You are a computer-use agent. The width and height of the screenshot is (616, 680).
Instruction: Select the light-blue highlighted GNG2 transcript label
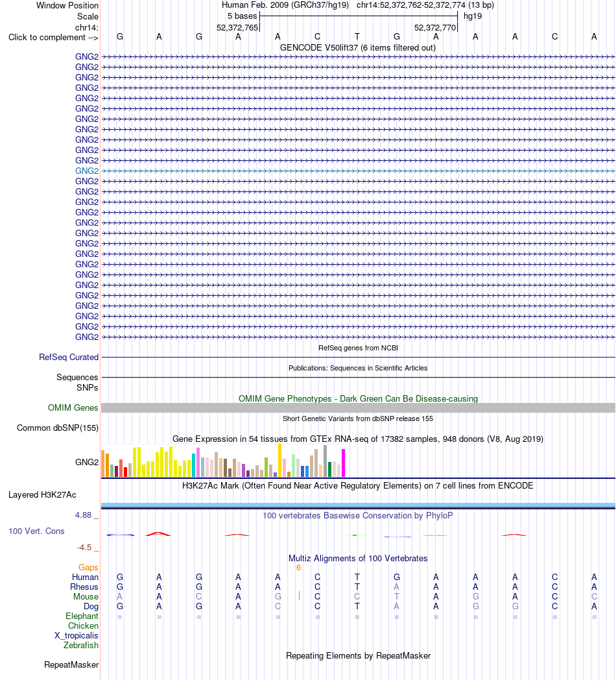tap(87, 171)
